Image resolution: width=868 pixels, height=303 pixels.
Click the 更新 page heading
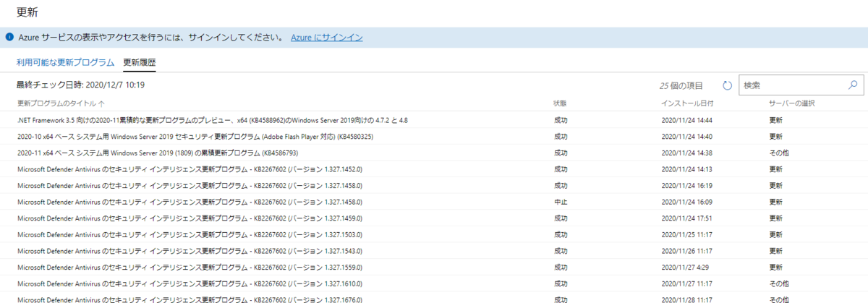point(27,12)
